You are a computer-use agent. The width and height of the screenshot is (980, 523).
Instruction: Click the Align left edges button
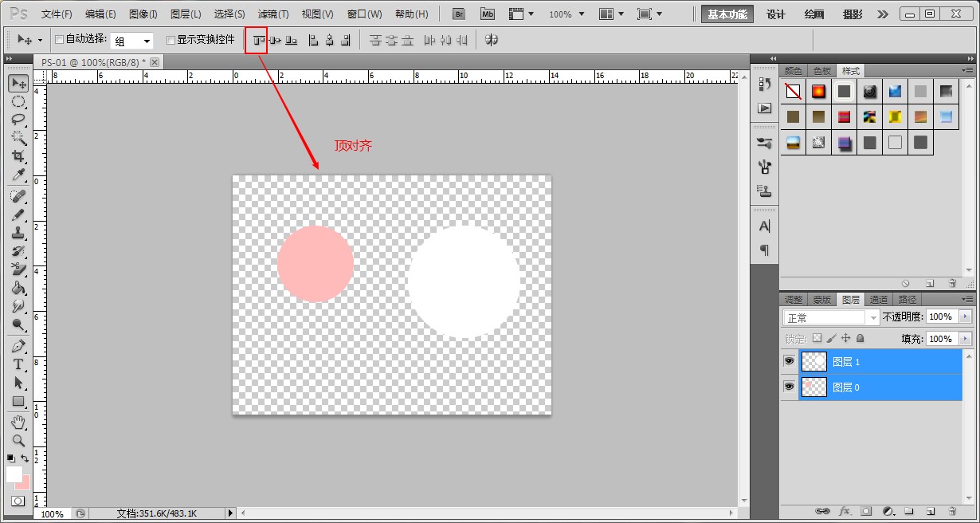(313, 40)
